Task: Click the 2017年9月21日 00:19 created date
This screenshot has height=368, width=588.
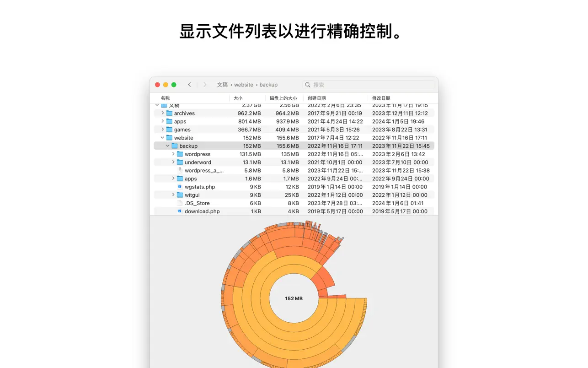Action: (335, 113)
